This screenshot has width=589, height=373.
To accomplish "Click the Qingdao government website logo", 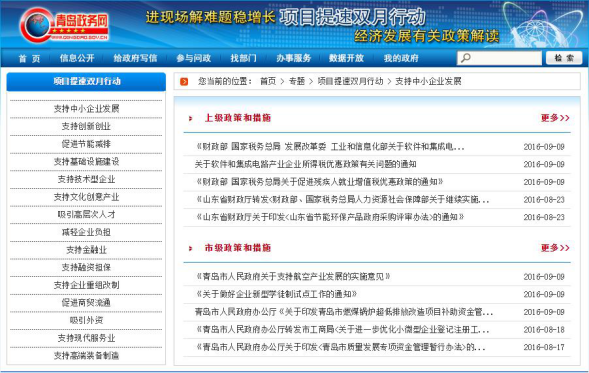I will coord(65,25).
